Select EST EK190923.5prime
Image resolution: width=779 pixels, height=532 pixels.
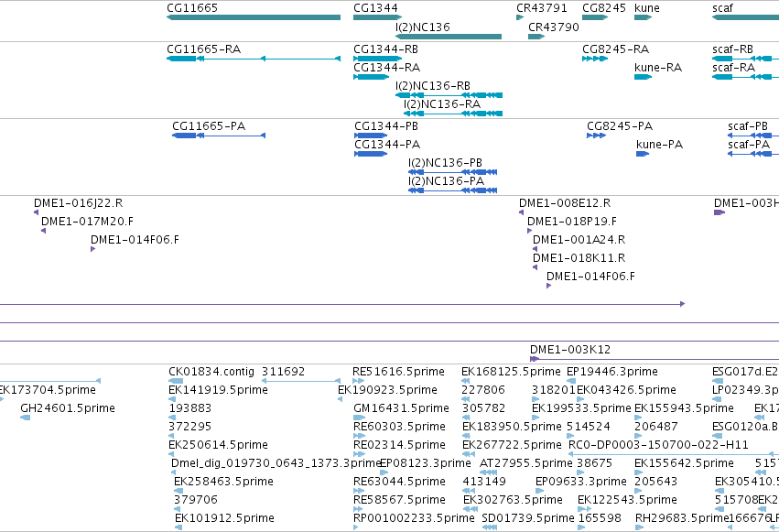click(x=387, y=390)
